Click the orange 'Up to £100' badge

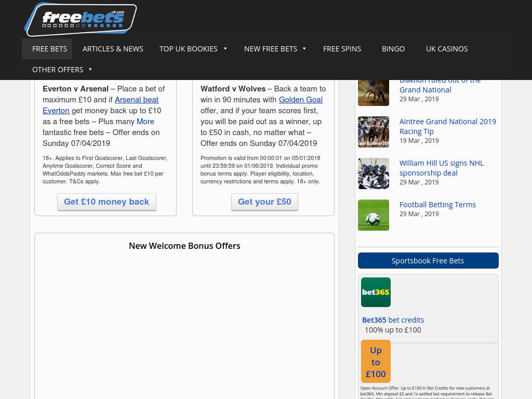(376, 362)
